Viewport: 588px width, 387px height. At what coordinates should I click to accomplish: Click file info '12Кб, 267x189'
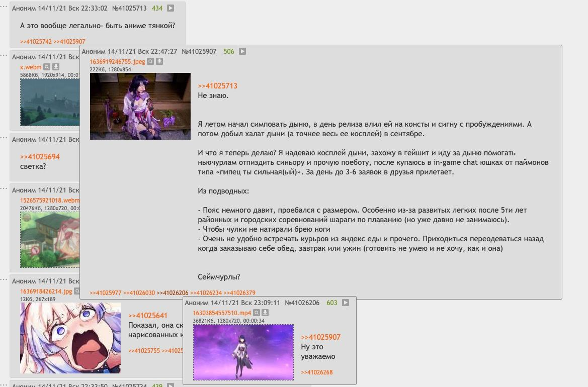click(38, 299)
